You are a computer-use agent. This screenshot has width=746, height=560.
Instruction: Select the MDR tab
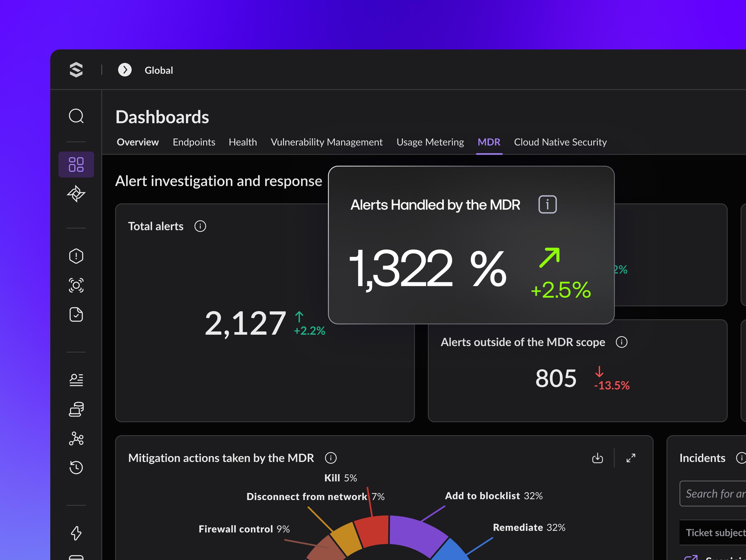tap(489, 142)
